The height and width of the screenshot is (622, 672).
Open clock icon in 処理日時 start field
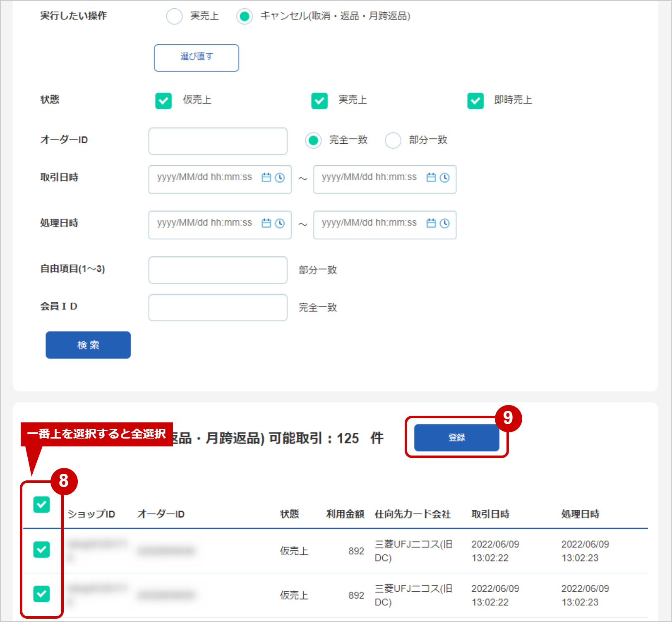coord(280,223)
